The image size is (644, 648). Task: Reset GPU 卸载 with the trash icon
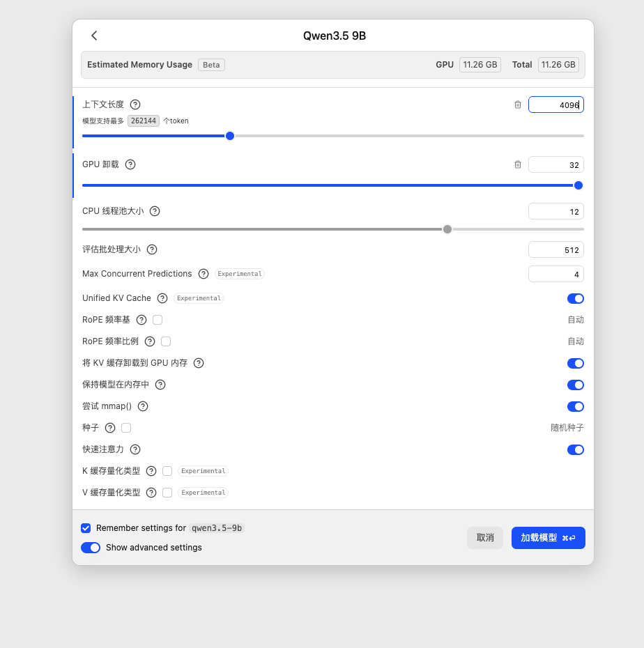pos(518,164)
